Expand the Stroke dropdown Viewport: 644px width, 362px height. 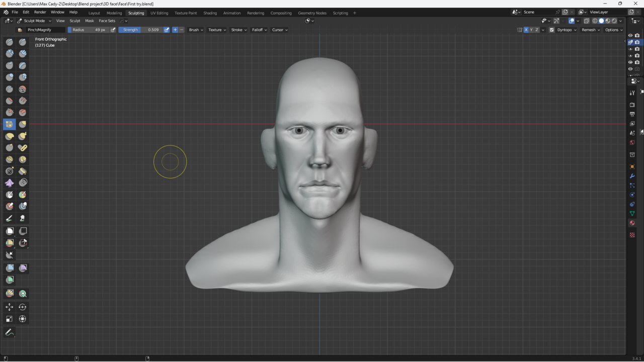pos(238,30)
